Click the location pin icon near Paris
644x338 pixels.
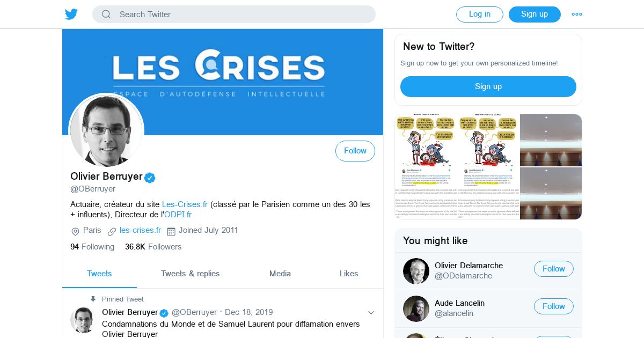pyautogui.click(x=75, y=231)
